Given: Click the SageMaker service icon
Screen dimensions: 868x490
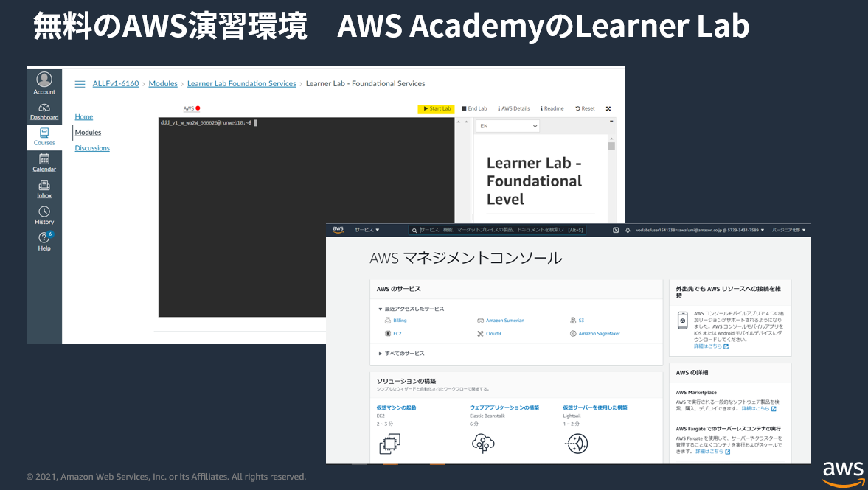Looking at the screenshot, I should click(573, 334).
